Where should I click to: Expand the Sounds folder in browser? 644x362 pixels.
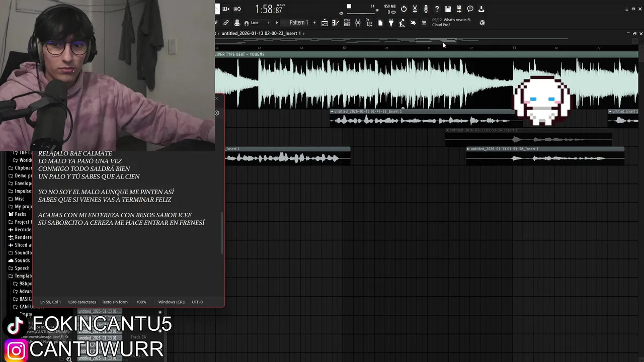[x=19, y=260]
